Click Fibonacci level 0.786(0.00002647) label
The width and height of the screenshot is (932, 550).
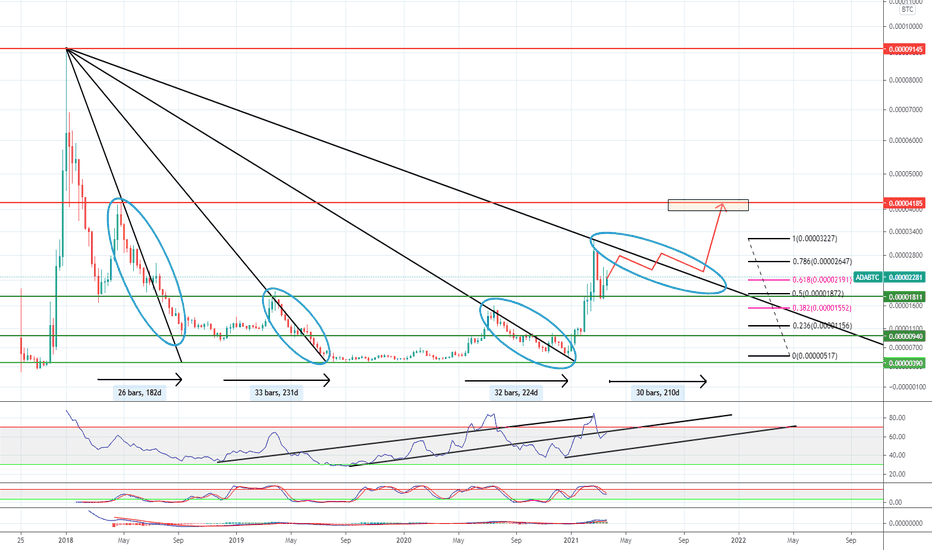(x=822, y=261)
